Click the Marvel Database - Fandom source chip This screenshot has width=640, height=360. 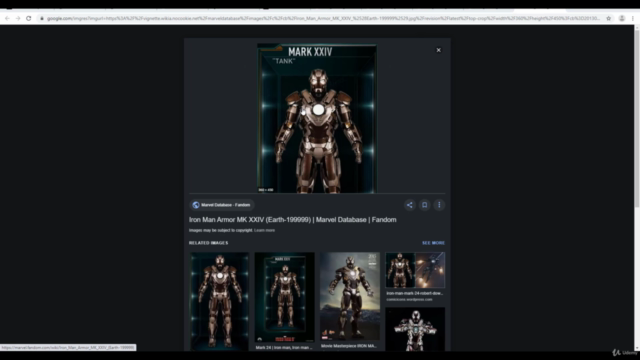[x=222, y=205]
